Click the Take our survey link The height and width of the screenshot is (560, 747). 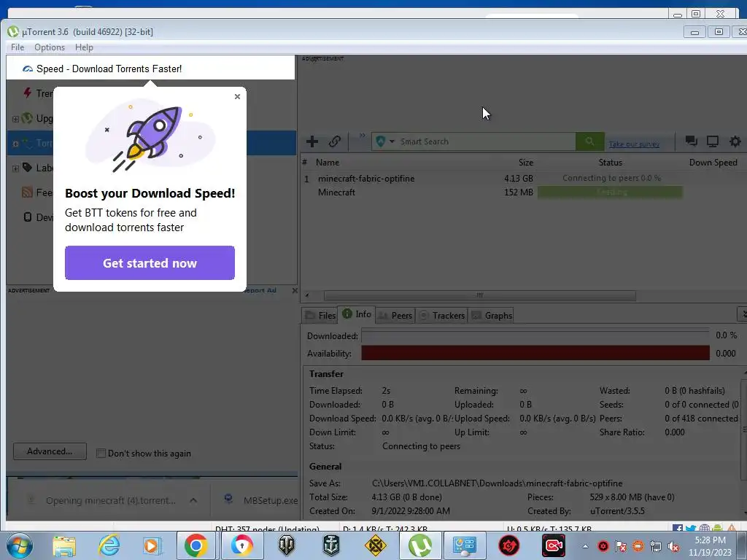(x=634, y=144)
